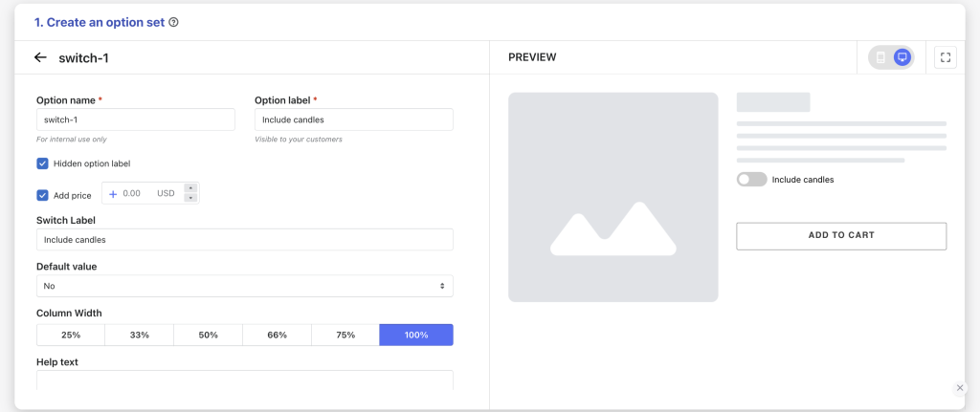Switch preview to mobile view
Image resolution: width=980 pixels, height=412 pixels.
pos(880,57)
